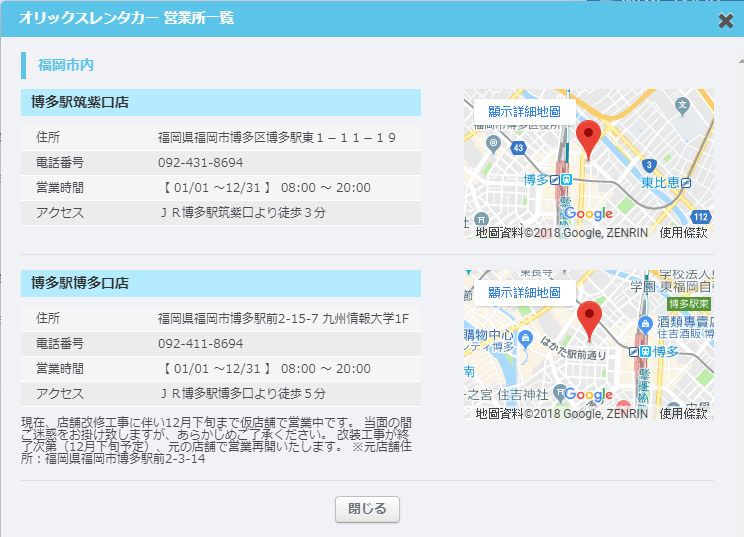744x537 pixels.
Task: Click 東比恵 station marker on the upper map
Action: point(686,183)
